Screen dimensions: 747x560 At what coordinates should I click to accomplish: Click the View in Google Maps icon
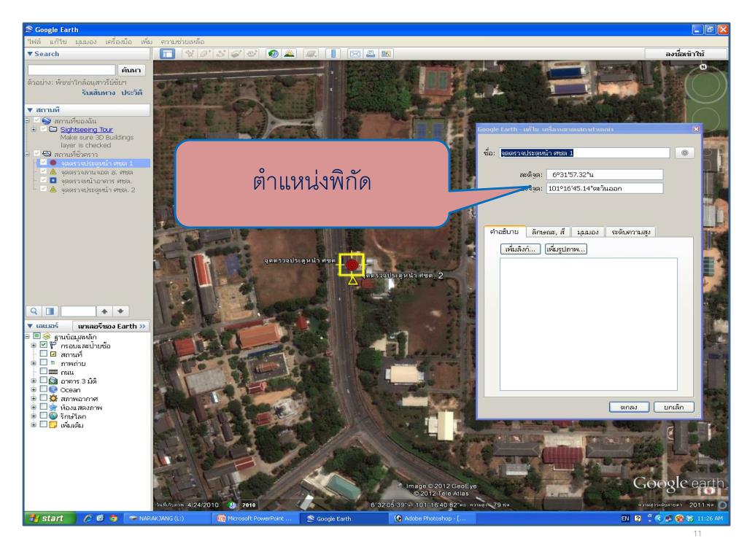387,54
